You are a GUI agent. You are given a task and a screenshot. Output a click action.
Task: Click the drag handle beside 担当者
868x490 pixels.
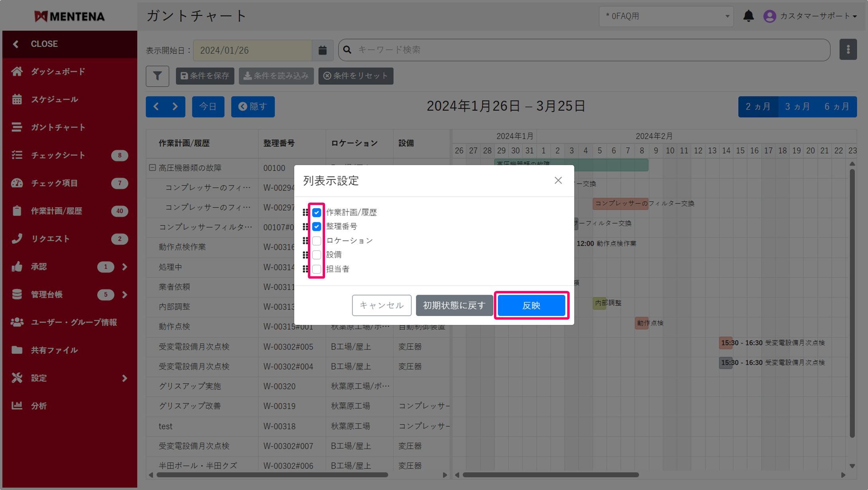[305, 269]
